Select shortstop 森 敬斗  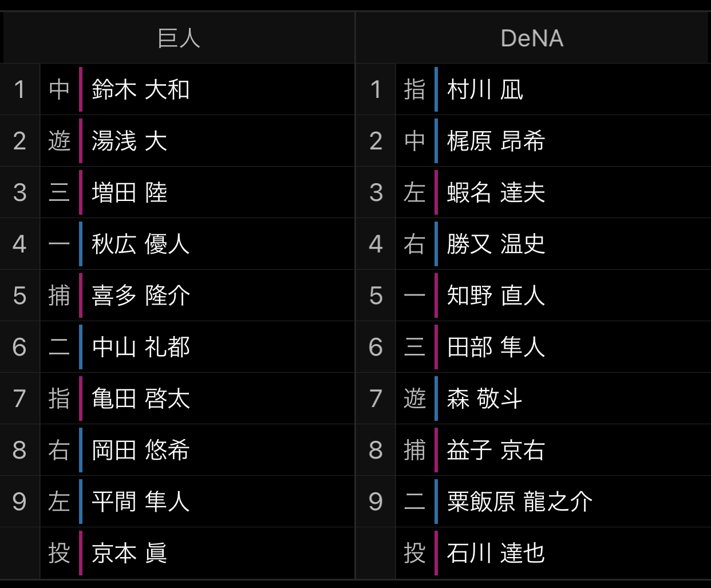[484, 399]
